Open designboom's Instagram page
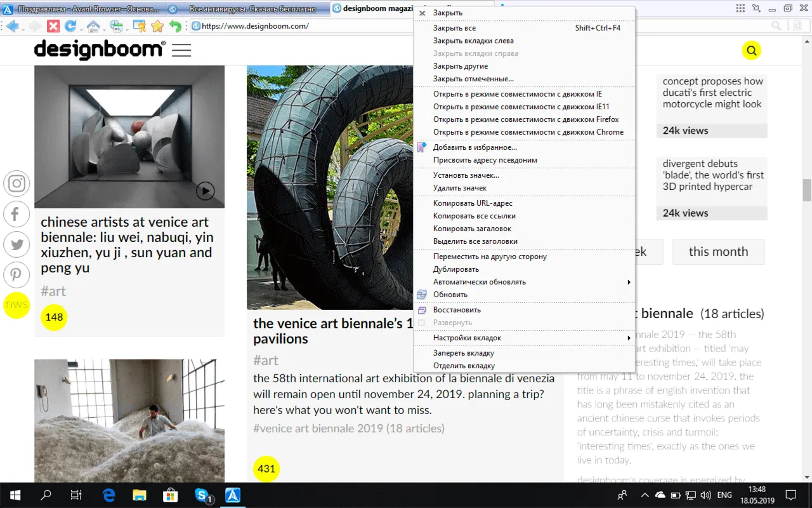The image size is (812, 508). point(16,184)
